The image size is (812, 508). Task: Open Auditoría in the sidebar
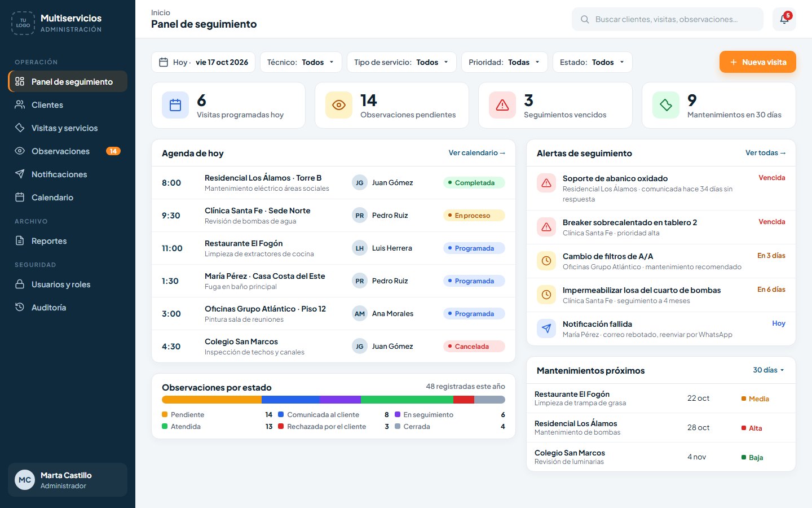68,308
